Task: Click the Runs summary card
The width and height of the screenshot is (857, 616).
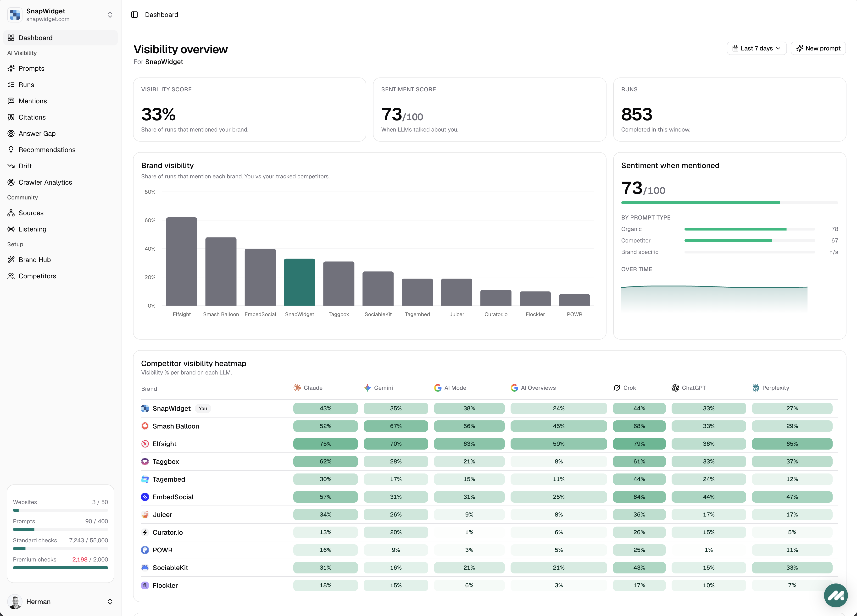Action: pyautogui.click(x=729, y=110)
